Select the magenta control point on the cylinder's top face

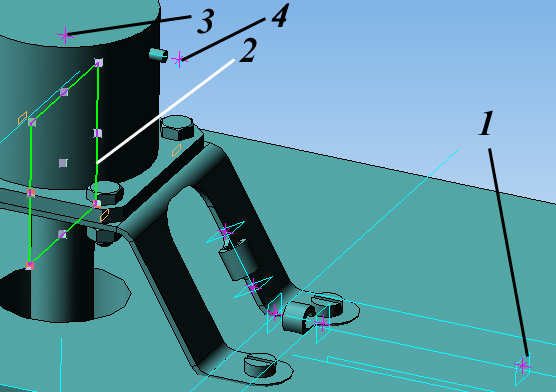[x=65, y=35]
